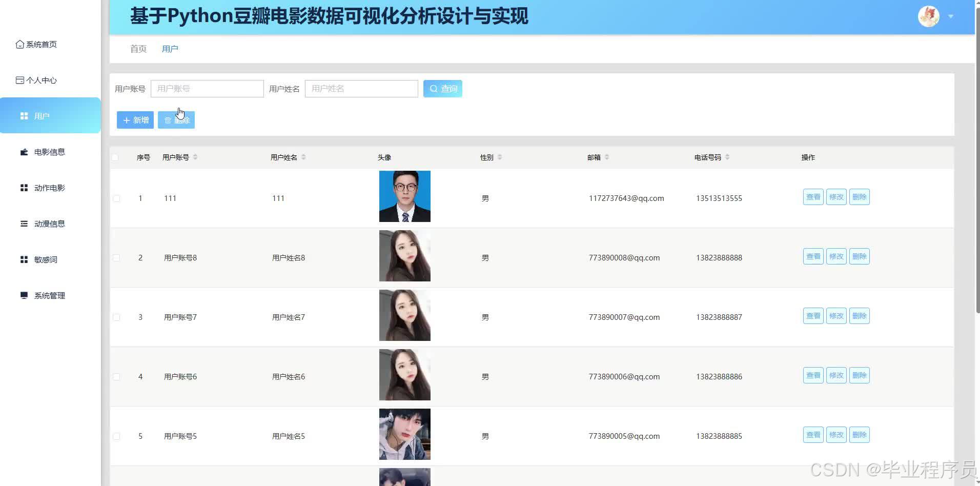Select the 用户 tab in breadcrumb
The width and height of the screenshot is (980, 486).
coord(170,48)
